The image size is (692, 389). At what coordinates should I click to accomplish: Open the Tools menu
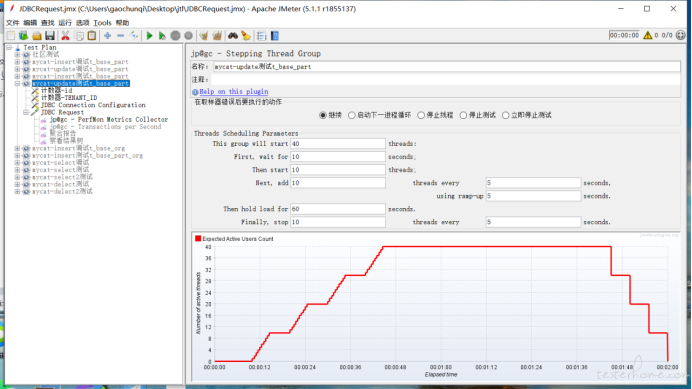coord(102,23)
